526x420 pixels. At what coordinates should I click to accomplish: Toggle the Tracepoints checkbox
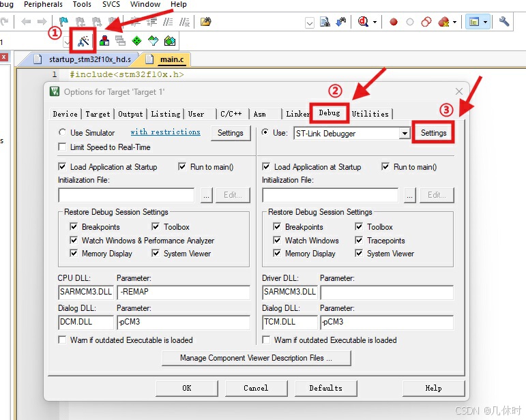pyautogui.click(x=359, y=240)
